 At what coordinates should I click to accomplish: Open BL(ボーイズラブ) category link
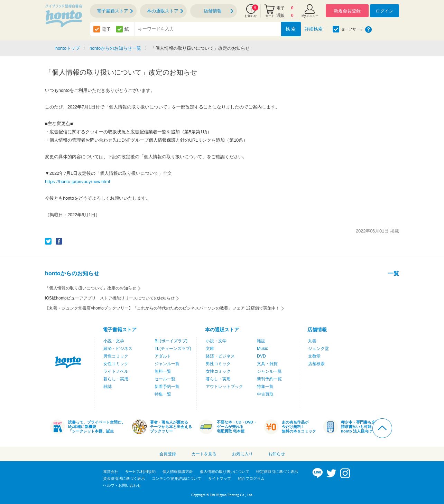171,341
